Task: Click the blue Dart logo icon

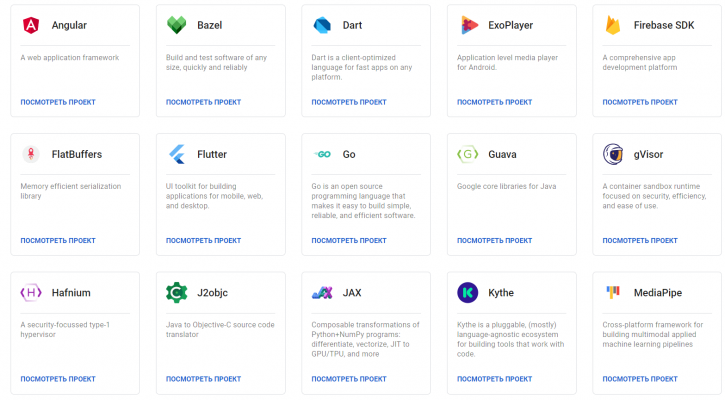Action: coord(322,25)
